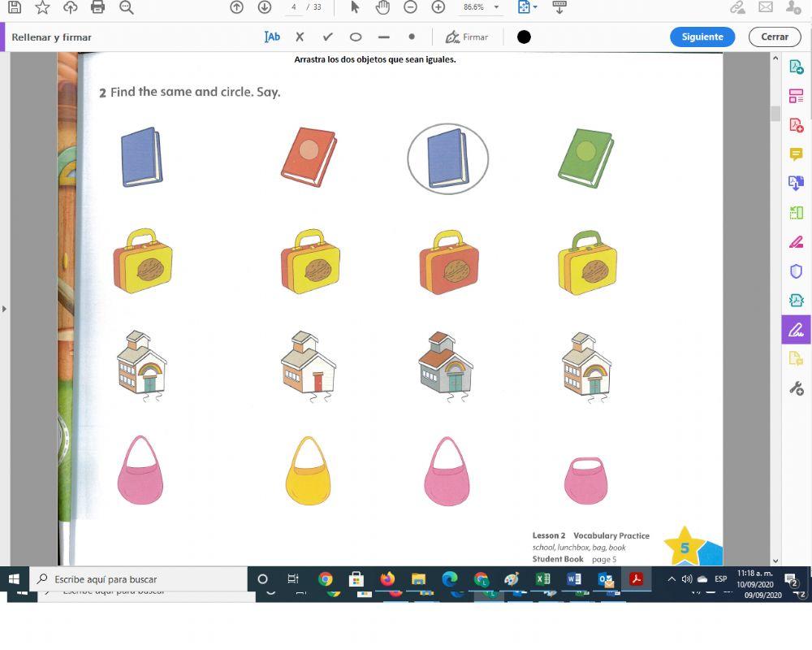The width and height of the screenshot is (812, 650).
Task: Pick the circle outline tool
Action: click(x=356, y=37)
